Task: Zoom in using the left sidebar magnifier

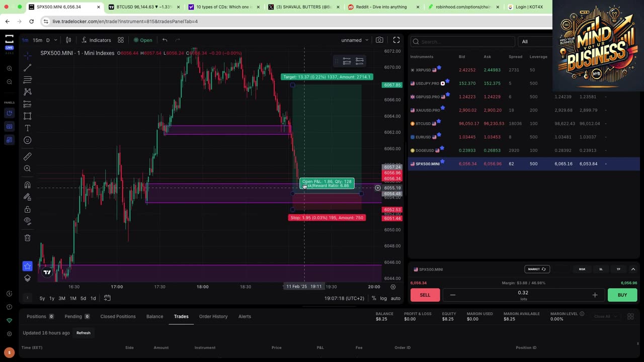Action: (x=9, y=68)
